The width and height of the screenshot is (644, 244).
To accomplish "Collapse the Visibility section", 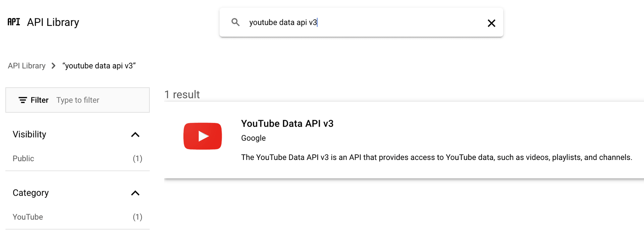I will (135, 135).
